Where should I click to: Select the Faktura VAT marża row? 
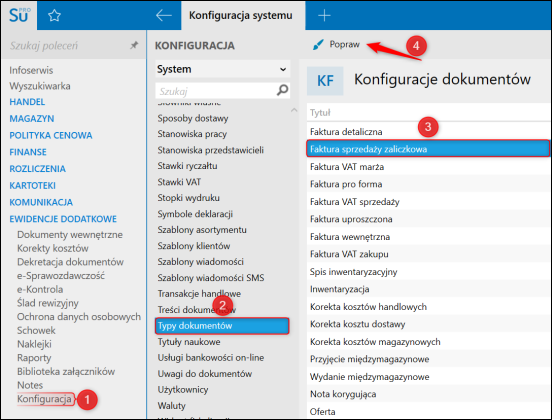pos(428,167)
